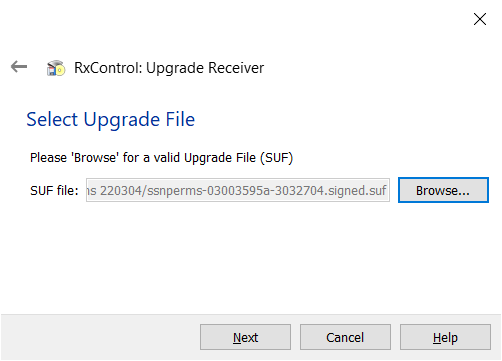Image resolution: width=502 pixels, height=361 pixels.
Task: Go back using the left arrow icon
Action: coord(19,67)
